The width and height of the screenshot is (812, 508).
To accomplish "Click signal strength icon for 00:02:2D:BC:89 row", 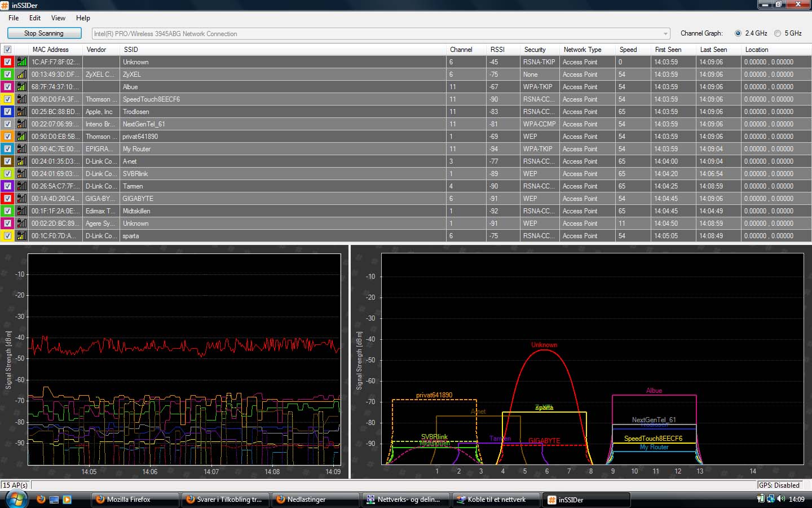I will [21, 224].
